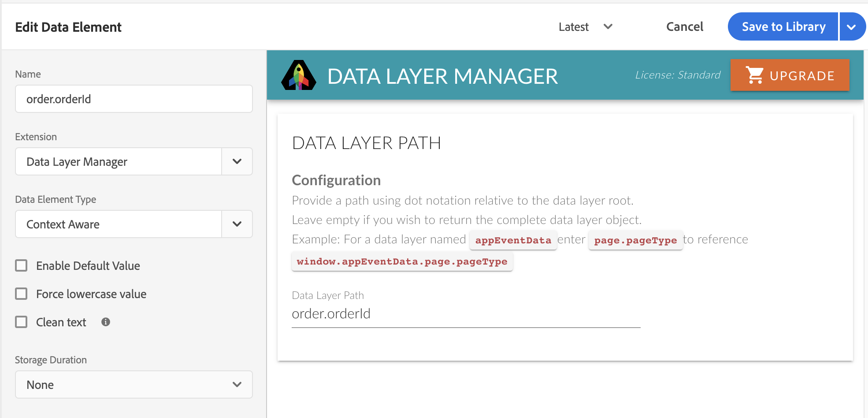Viewport: 868px width, 418px height.
Task: Open the Data Element Type dropdown
Action: 237,224
